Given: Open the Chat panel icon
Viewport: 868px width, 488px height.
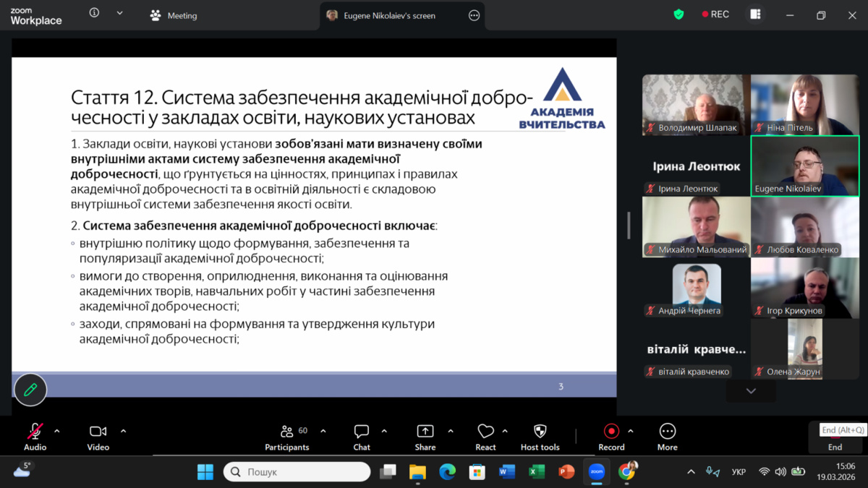Looking at the screenshot, I should (362, 432).
